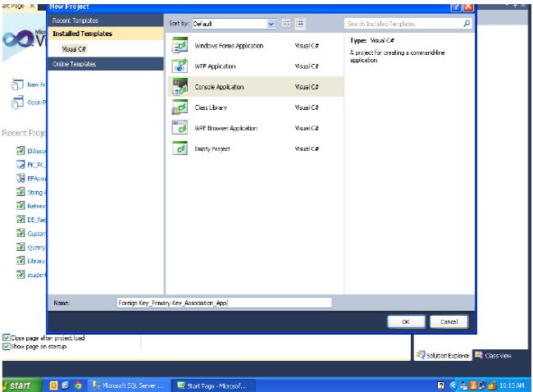
Task: Expand the Online Templates section
Action: (x=106, y=64)
